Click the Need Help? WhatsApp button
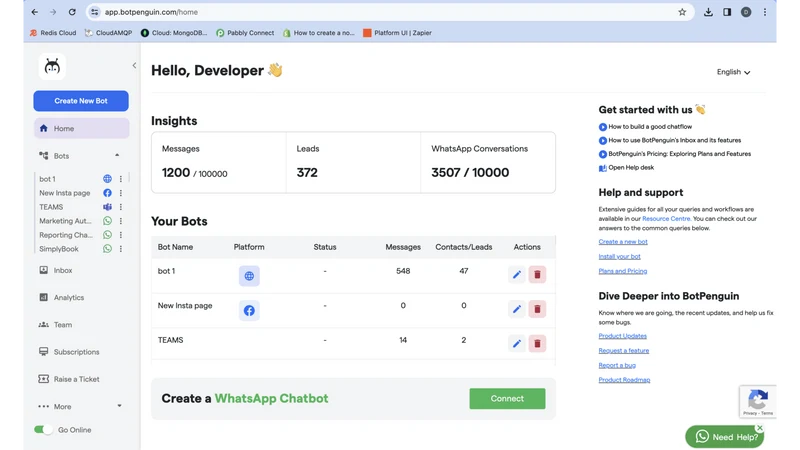The height and width of the screenshot is (450, 800). pos(724,437)
